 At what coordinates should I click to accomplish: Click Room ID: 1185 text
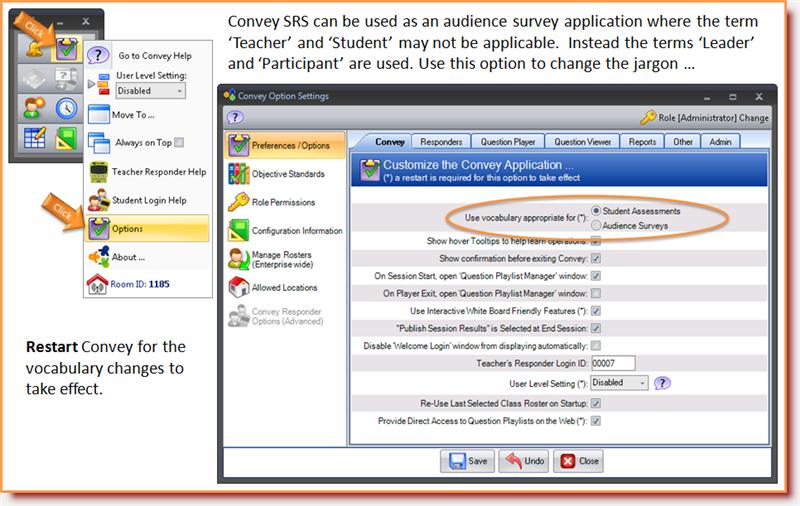(x=140, y=284)
